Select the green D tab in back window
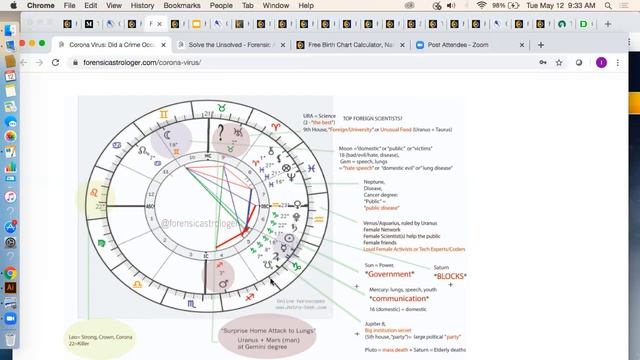The image size is (640, 360). coord(584,24)
